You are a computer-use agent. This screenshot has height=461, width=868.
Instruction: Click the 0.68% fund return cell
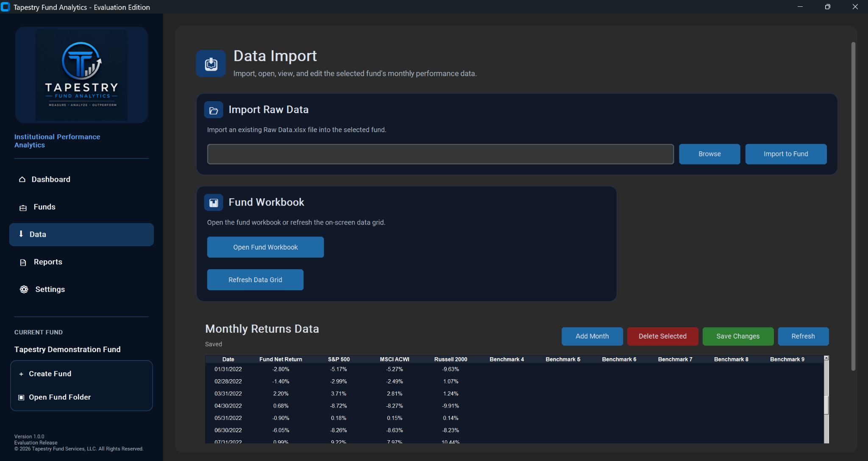pyautogui.click(x=281, y=406)
